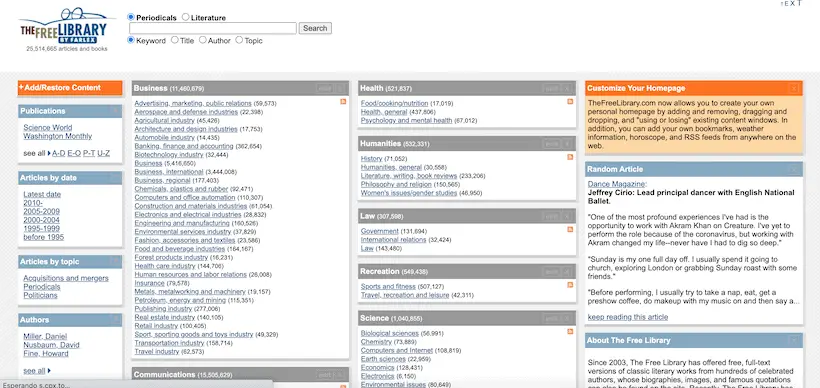Close the Recreation panel with its X
The height and width of the screenshot is (388, 820).
567,271
